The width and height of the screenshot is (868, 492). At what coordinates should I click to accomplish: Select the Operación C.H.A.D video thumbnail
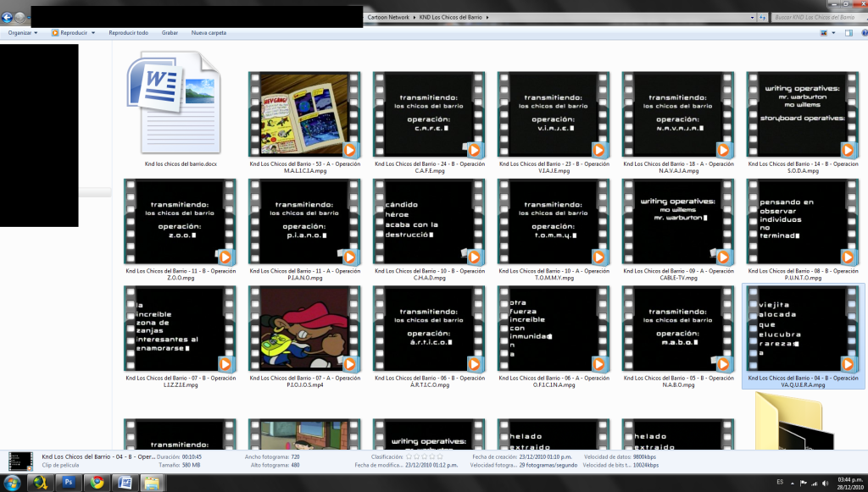coord(429,221)
